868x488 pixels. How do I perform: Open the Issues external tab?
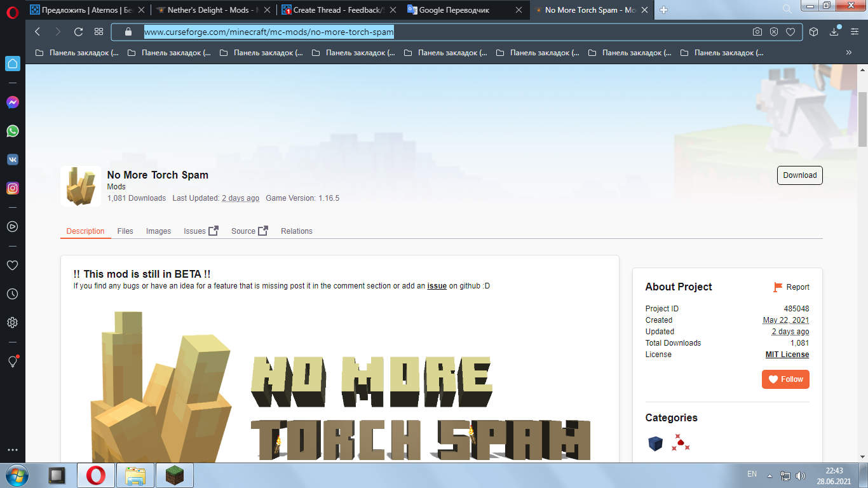point(201,231)
